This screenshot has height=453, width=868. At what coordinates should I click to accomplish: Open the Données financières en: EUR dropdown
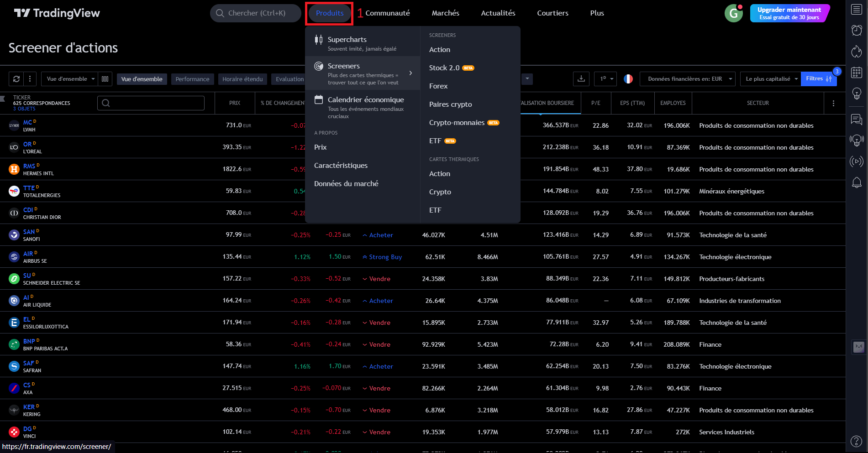[x=687, y=79]
